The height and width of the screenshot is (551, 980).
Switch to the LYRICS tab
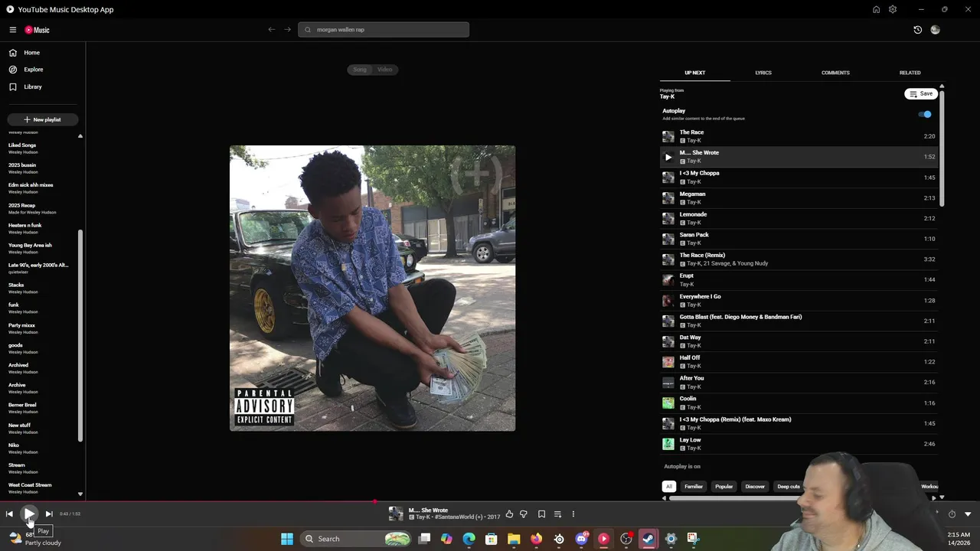click(763, 73)
